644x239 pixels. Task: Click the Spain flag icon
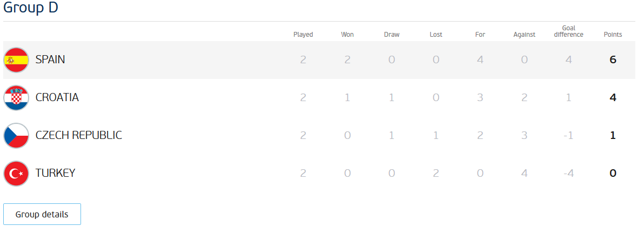tap(16, 60)
